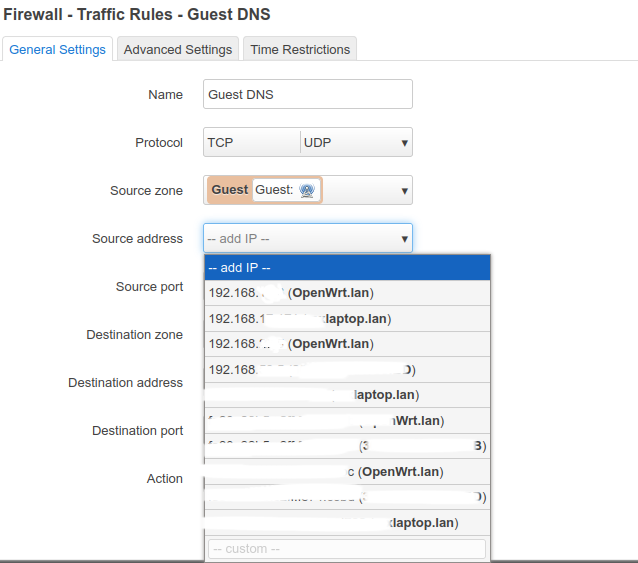Screen dimensions: 638x563
Task: Click the Guest network interface icon
Action: click(307, 190)
